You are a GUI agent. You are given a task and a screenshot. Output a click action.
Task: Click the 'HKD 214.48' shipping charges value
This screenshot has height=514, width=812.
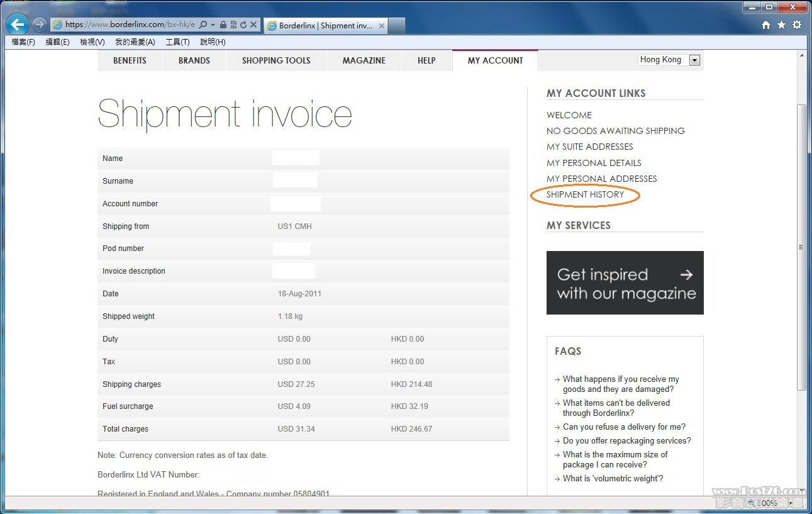[411, 384]
